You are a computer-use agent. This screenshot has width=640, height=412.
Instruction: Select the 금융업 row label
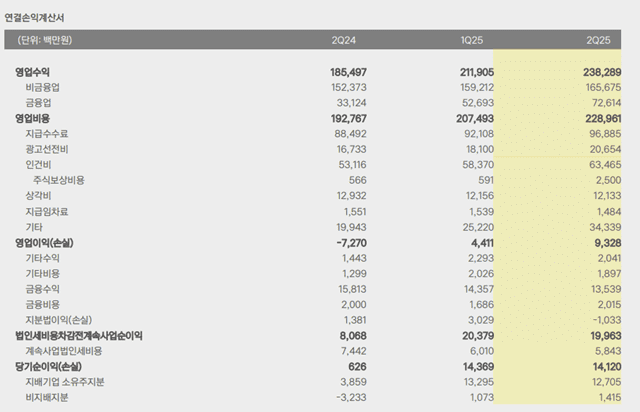(38, 103)
